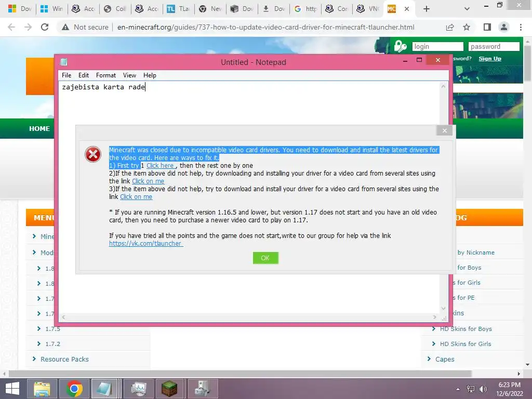532x399 pixels.
Task: Open File Explorer from the taskbar
Action: point(42,389)
